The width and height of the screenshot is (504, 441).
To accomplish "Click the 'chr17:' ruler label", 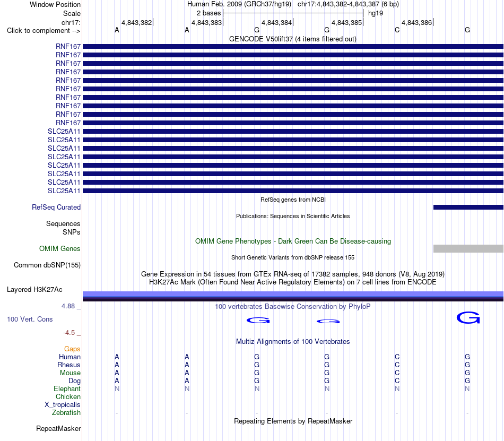I will pos(71,22).
